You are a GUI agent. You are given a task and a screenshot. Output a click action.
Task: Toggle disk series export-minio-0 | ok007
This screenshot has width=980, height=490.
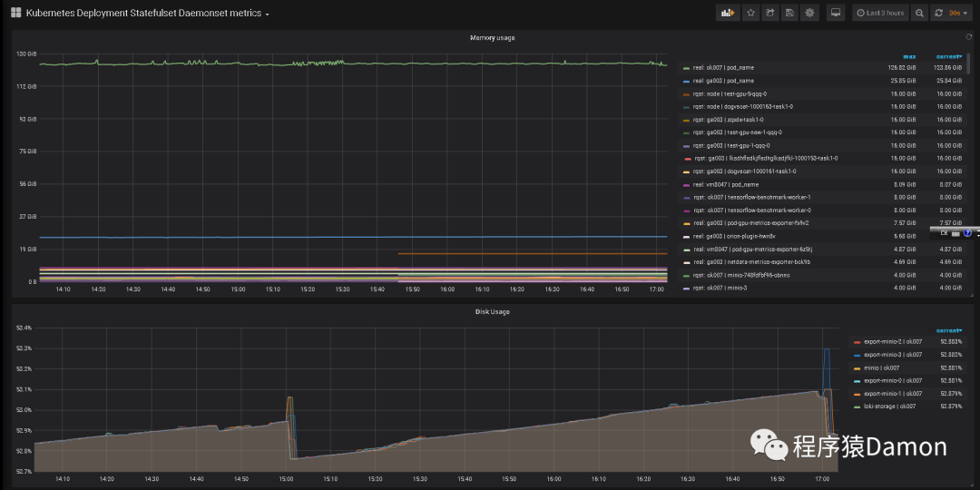[893, 380]
